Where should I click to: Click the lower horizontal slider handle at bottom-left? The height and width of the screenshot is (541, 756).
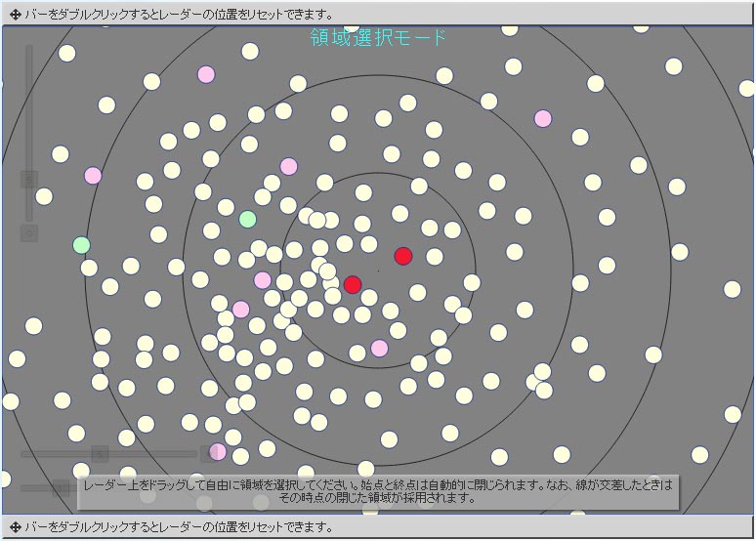[61, 488]
